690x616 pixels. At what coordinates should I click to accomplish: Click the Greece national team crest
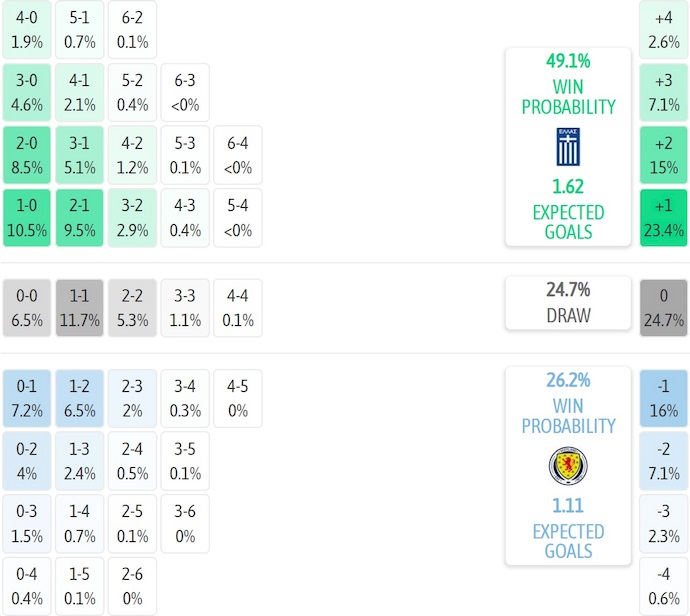click(568, 146)
